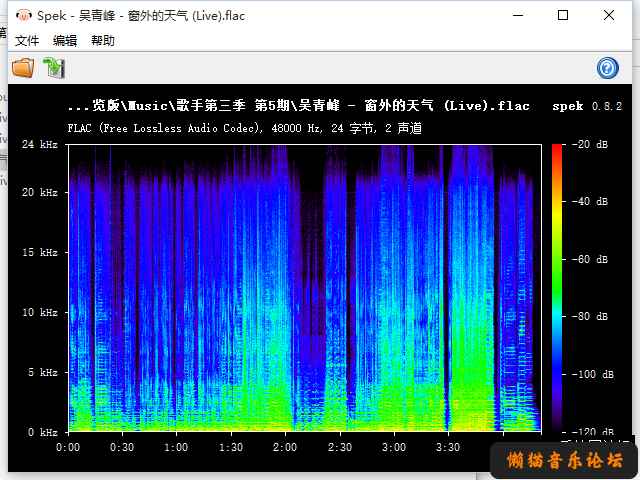Image resolution: width=640 pixels, height=480 pixels.
Task: Click the 0:00 time axis label
Action: click(68, 447)
